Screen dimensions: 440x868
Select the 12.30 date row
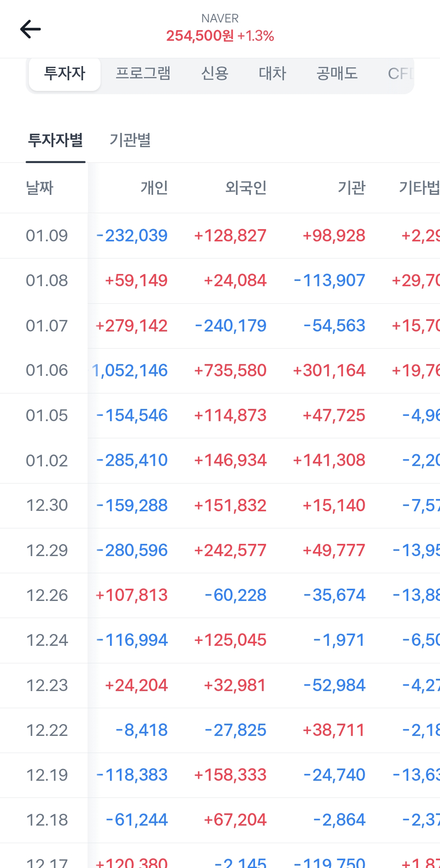(x=47, y=506)
